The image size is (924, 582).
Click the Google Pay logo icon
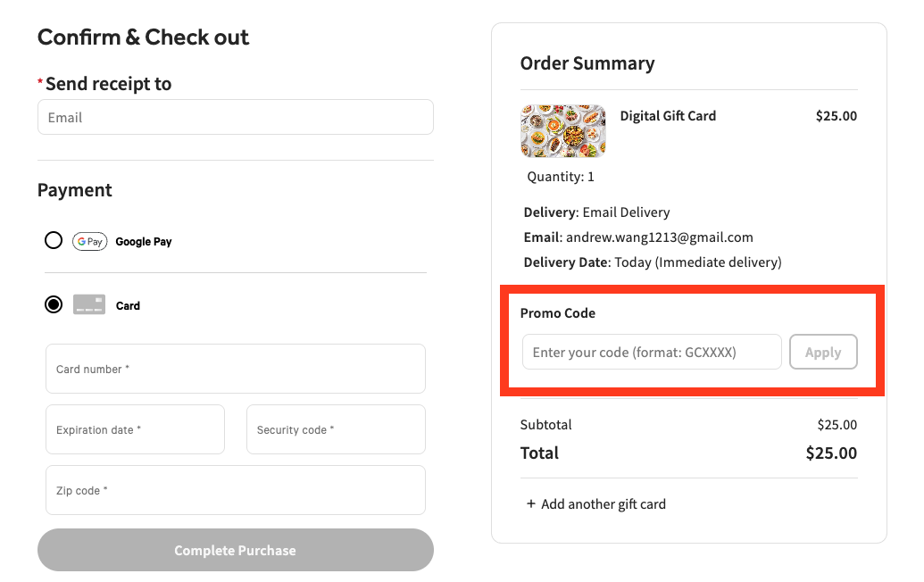click(89, 241)
